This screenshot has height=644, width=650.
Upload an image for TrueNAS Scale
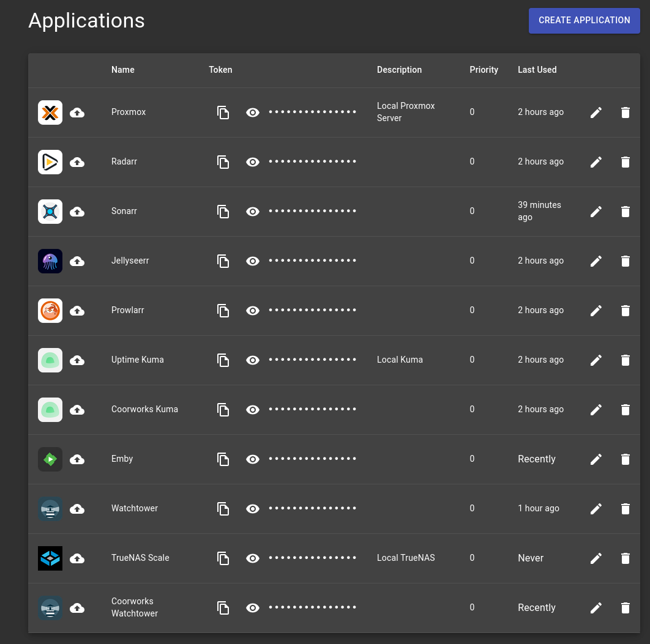[x=77, y=558]
